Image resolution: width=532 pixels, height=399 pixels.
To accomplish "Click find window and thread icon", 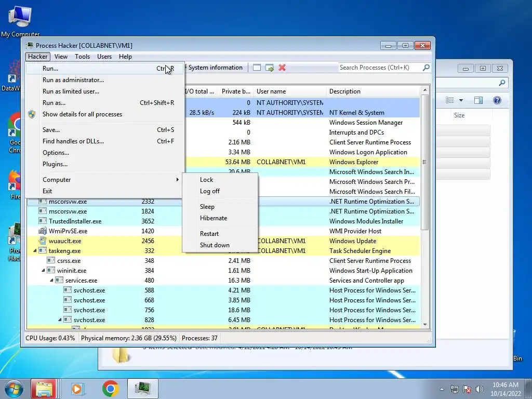I will (x=270, y=68).
